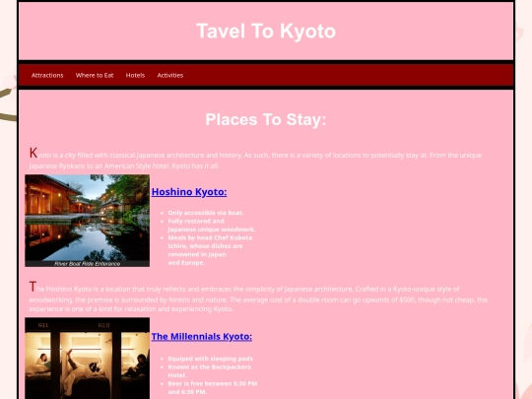Click the Places To Stay heading

pos(266,119)
